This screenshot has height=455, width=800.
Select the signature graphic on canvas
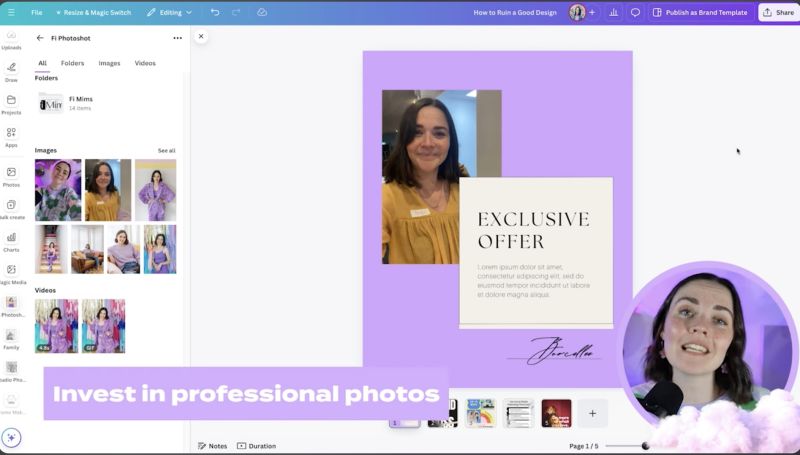point(555,351)
